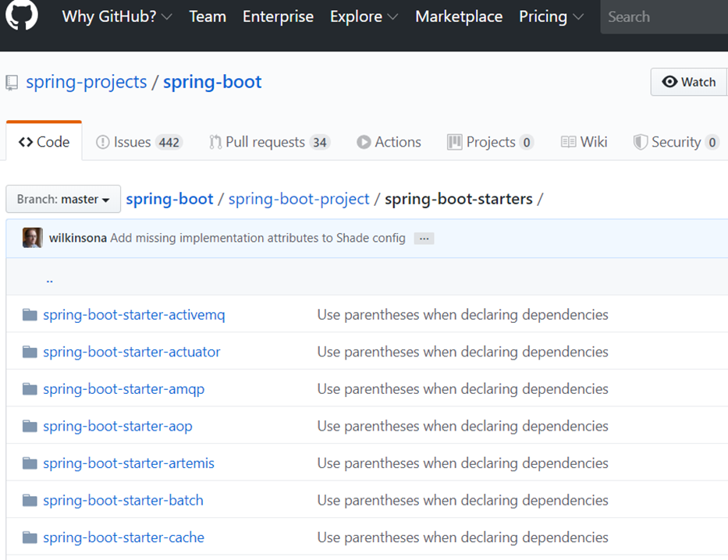
Task: Open the spring-boot-starter-aop folder
Action: pos(118,426)
